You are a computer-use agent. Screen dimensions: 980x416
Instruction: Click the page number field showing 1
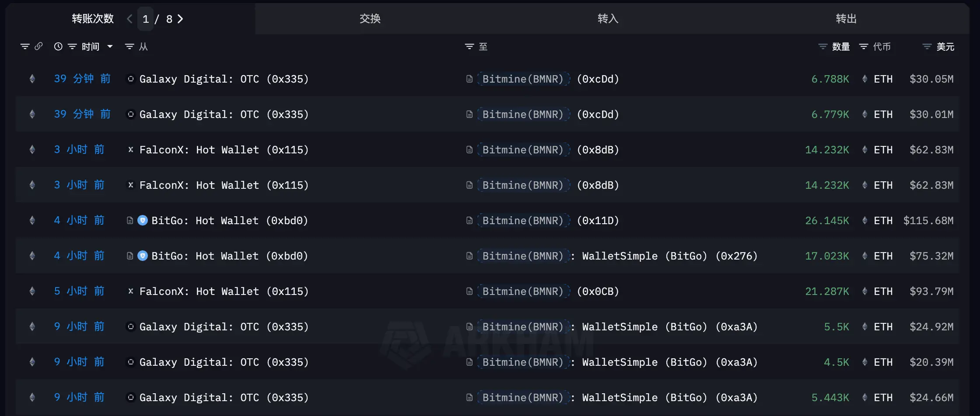146,19
